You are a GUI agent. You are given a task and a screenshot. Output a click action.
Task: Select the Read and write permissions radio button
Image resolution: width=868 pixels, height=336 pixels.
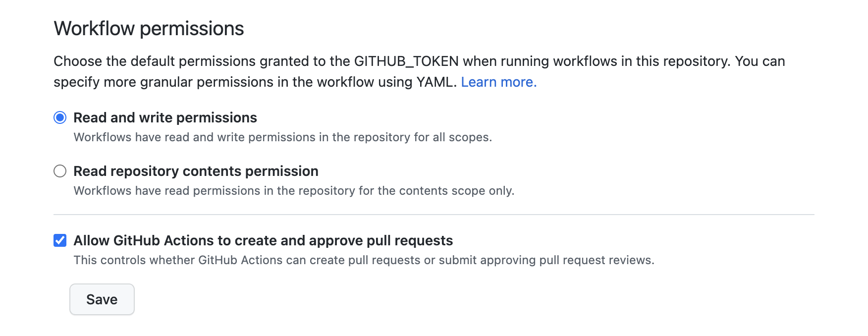(59, 117)
